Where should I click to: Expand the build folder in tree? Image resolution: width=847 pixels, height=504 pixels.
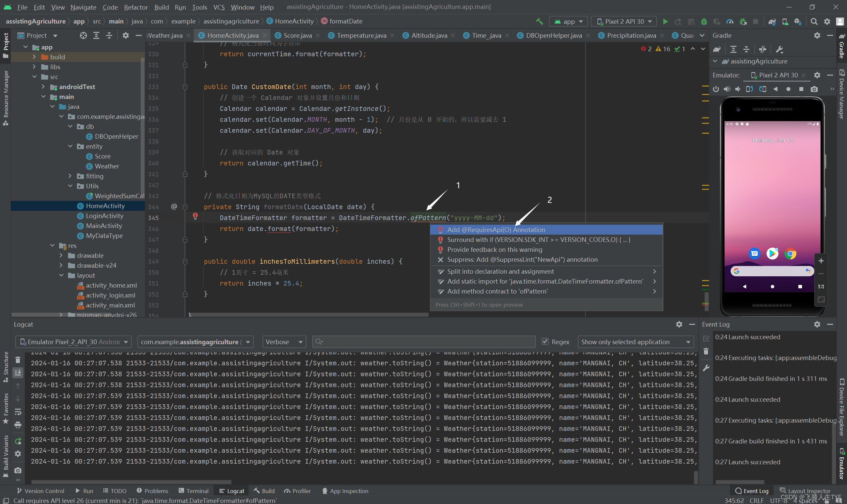click(x=34, y=57)
